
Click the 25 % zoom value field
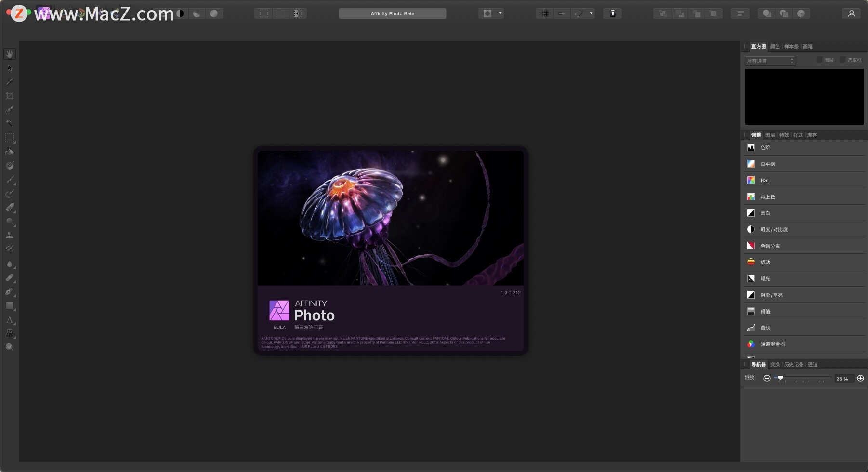tap(844, 379)
